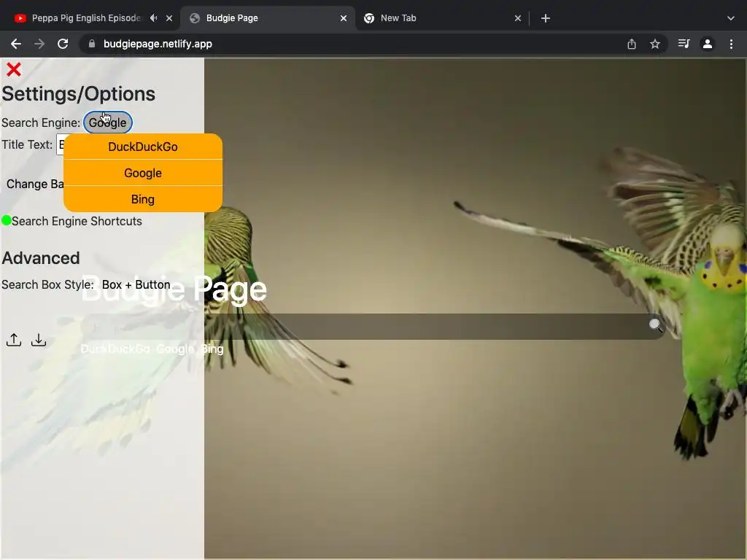
Task: Open the Chrome three-dot menu
Action: pos(731,44)
